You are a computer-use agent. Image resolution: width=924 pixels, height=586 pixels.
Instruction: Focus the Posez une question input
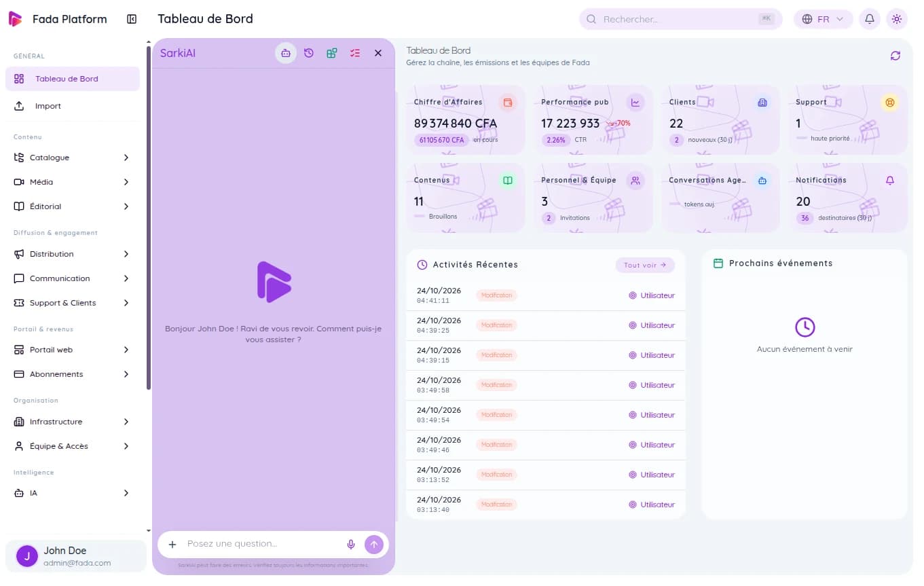[x=263, y=544]
